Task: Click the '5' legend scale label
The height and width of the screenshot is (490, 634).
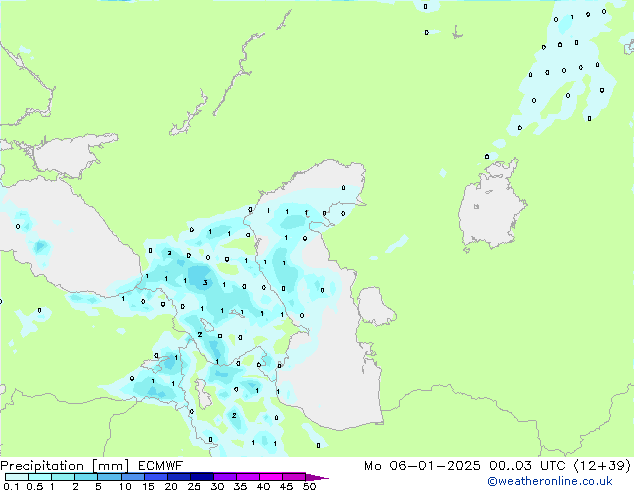Action: click(98, 486)
